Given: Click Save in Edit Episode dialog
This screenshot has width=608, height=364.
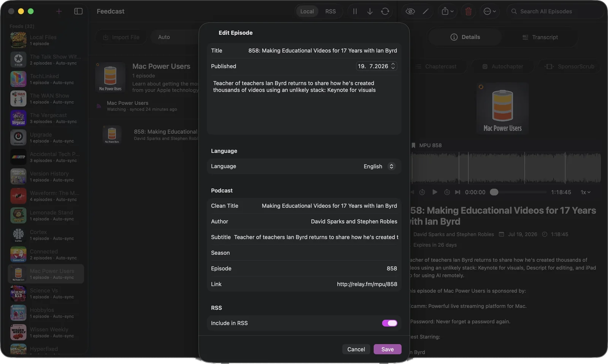Looking at the screenshot, I should (388, 349).
